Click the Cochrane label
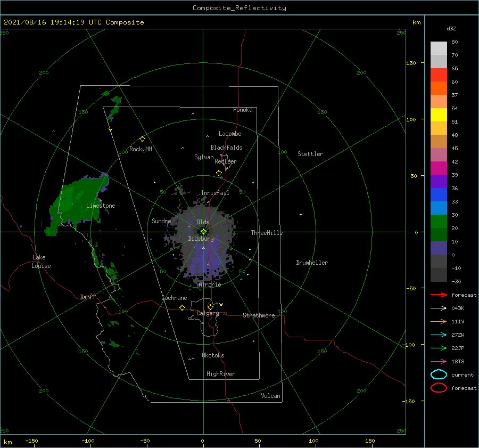This screenshot has width=479, height=448. 174,298
